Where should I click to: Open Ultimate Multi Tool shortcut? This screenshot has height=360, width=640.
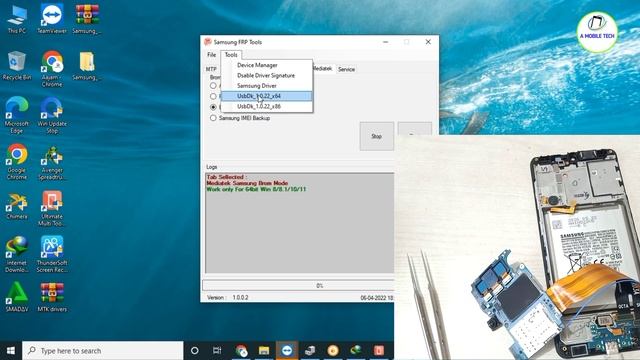(52, 209)
